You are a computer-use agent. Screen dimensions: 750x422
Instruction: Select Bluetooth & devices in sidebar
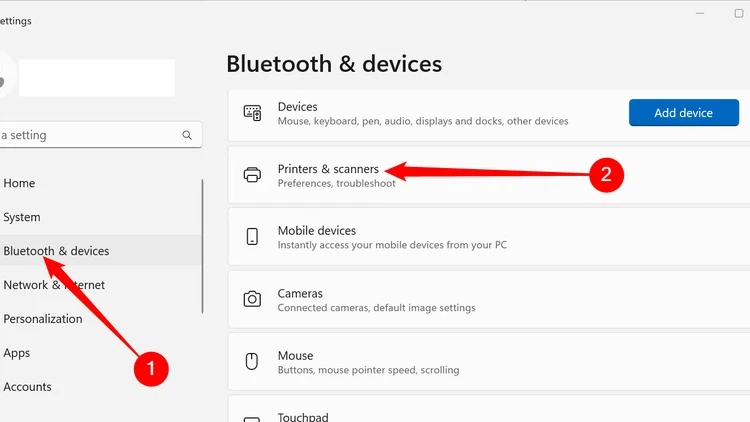point(56,251)
